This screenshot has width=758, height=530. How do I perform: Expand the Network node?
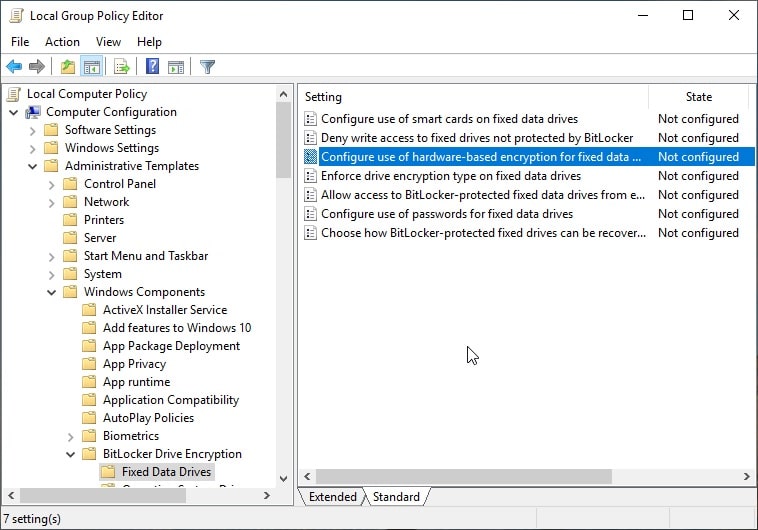coord(51,203)
